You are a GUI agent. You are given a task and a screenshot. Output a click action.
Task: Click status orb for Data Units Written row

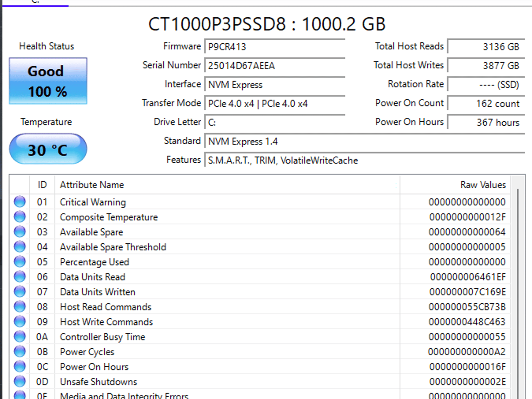20,291
